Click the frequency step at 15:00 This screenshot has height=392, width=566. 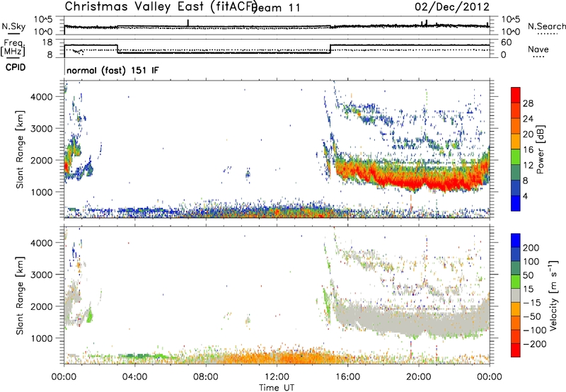click(x=330, y=49)
